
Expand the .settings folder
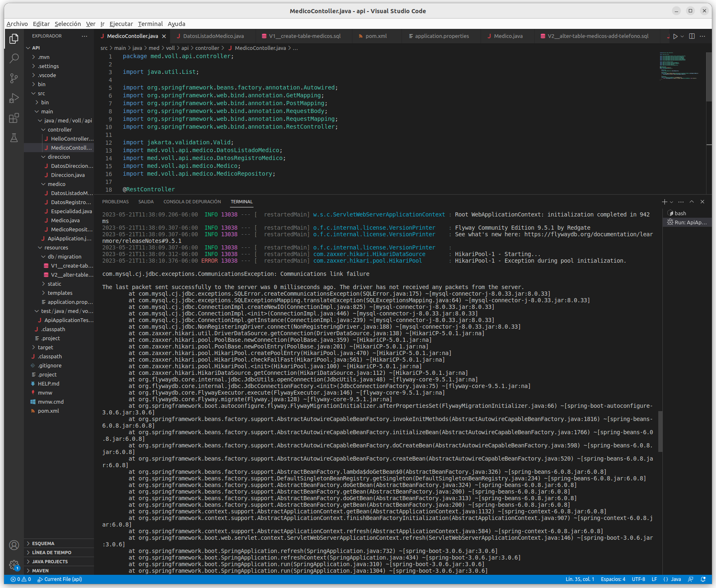click(x=59, y=66)
